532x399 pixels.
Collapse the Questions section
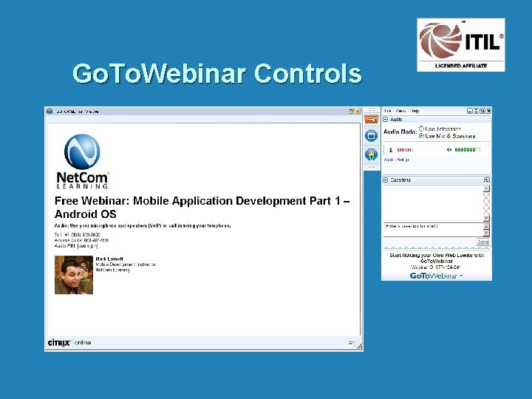(386, 180)
